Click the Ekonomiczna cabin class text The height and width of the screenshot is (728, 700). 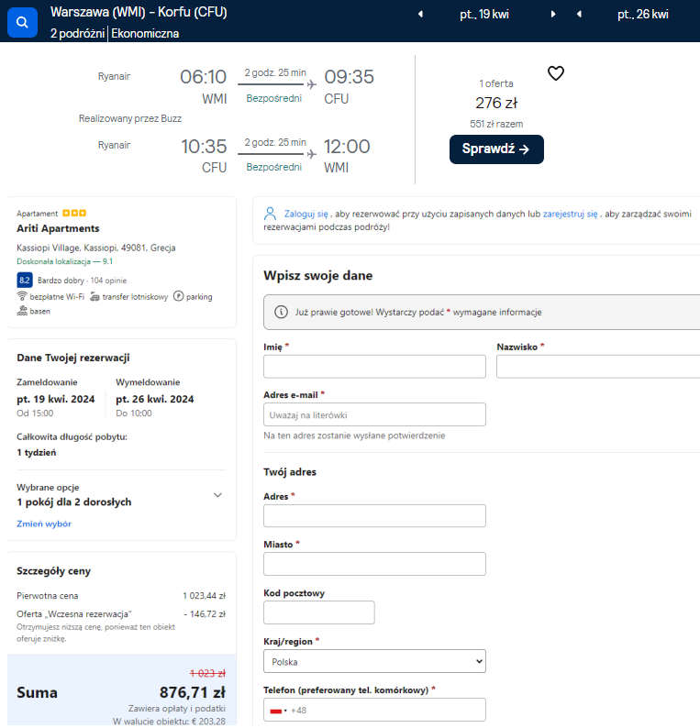coord(145,33)
